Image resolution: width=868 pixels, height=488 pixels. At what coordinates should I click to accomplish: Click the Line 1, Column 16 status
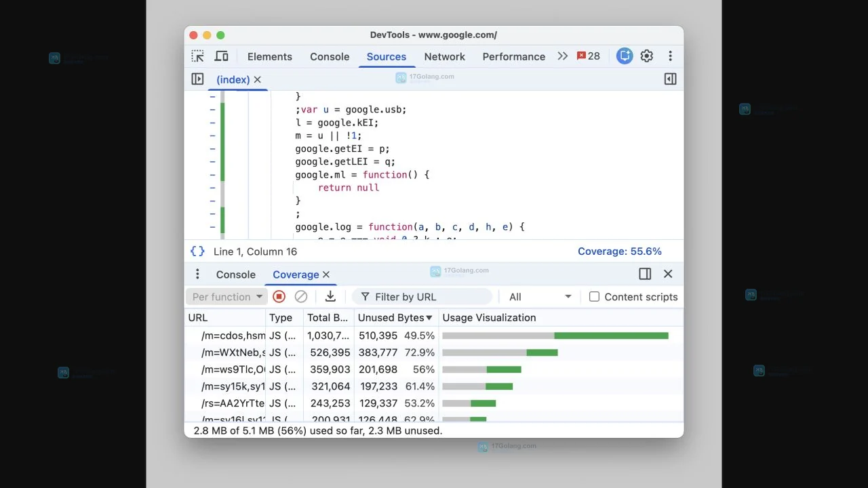coord(255,251)
